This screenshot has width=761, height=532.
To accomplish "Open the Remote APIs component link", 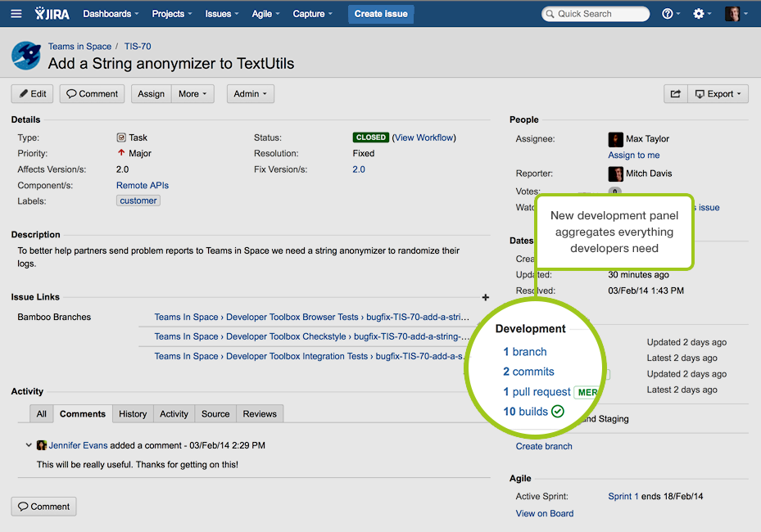I will point(143,185).
